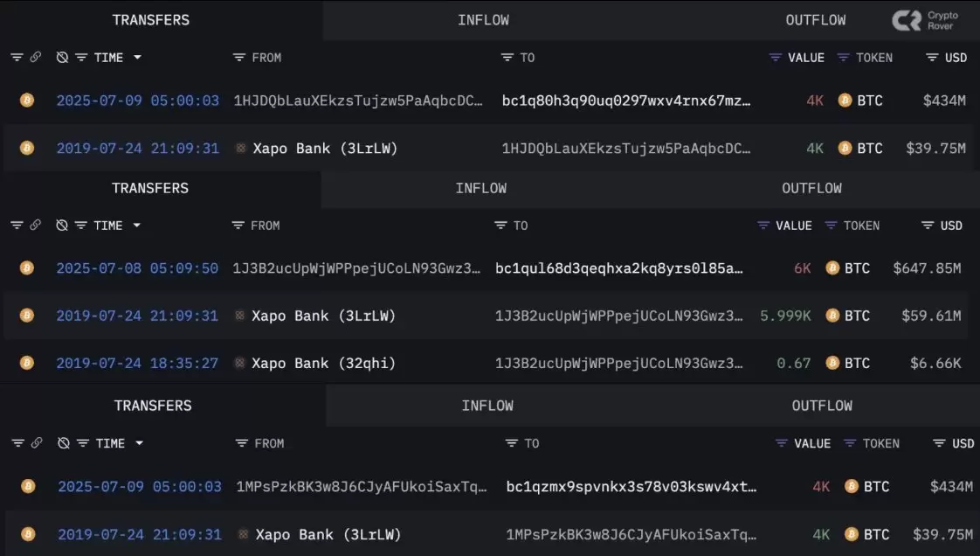The width and height of the screenshot is (980, 556).
Task: Click the 6K value on 2025-07-08 row
Action: (802, 268)
